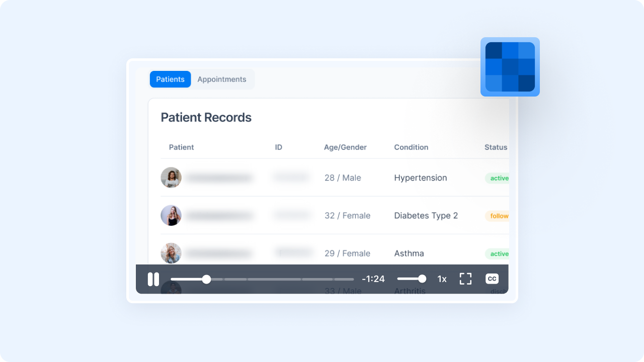The height and width of the screenshot is (362, 644).
Task: Sort by the Age/Gender column header
Action: click(x=345, y=147)
